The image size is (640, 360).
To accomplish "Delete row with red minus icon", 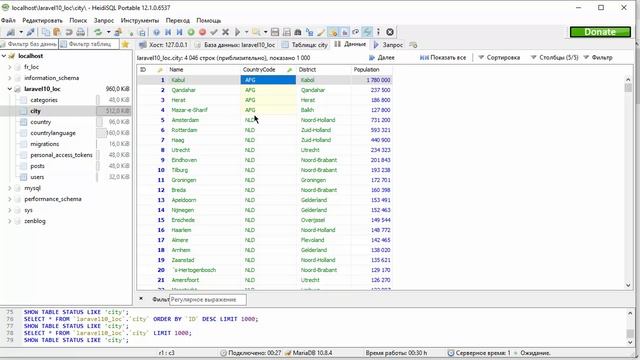I will [x=202, y=32].
